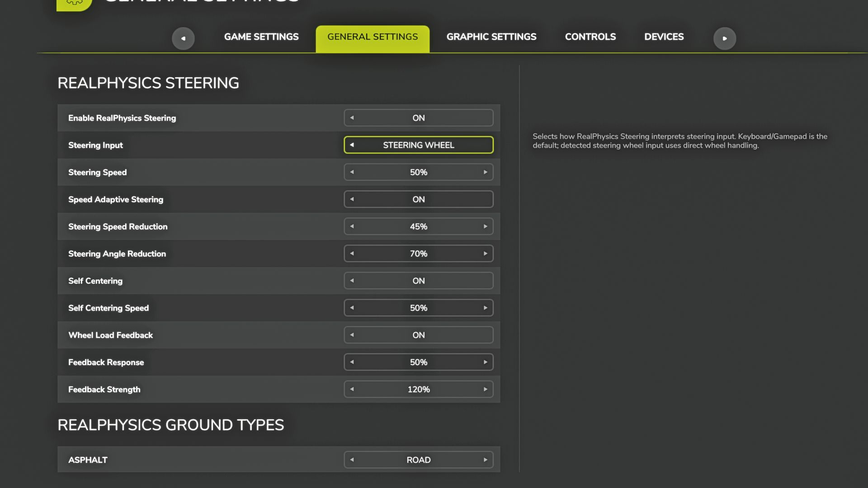The width and height of the screenshot is (868, 488).
Task: Increase Steering Speed with right arrow
Action: click(x=486, y=172)
